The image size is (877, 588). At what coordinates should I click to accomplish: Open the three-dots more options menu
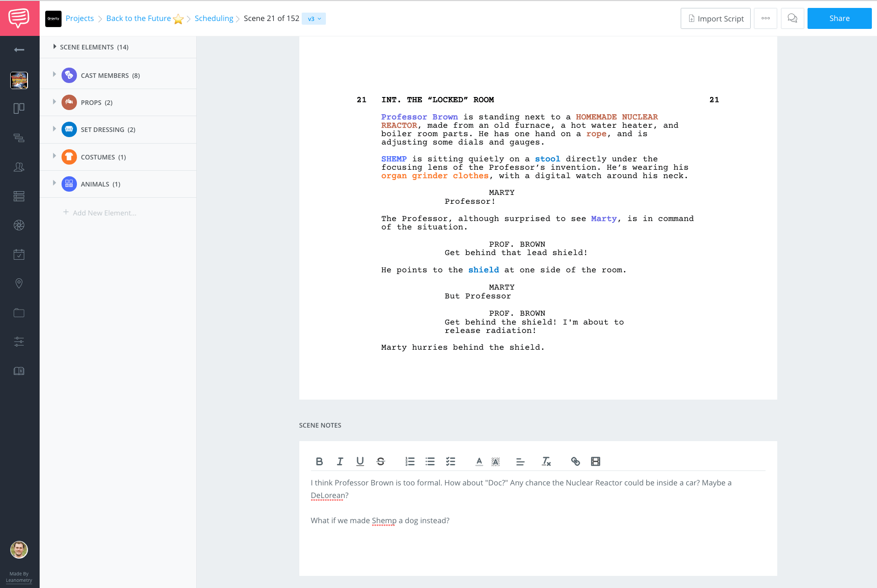(766, 19)
